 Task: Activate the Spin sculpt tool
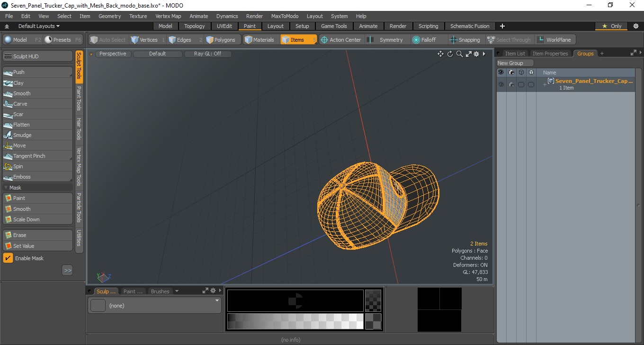point(37,166)
